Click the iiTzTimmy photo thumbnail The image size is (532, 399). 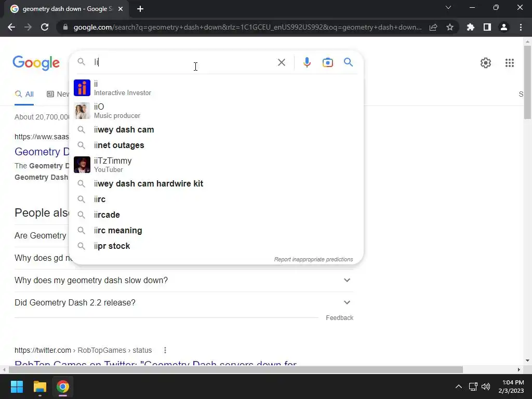tap(82, 165)
